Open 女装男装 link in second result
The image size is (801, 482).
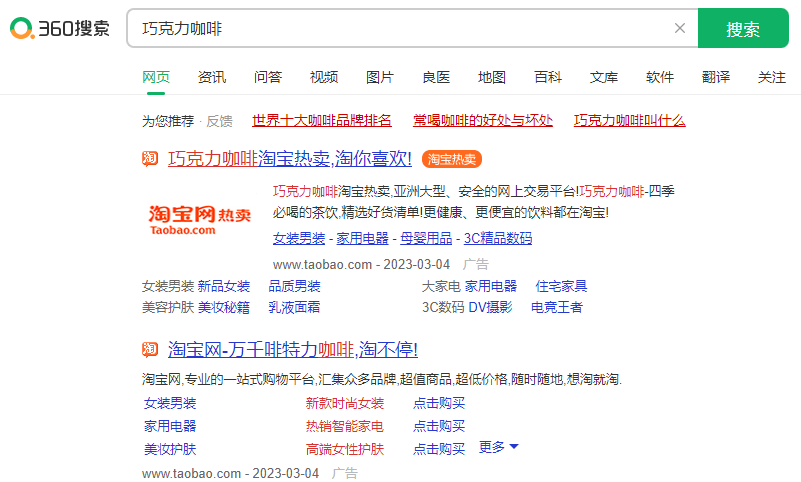170,403
